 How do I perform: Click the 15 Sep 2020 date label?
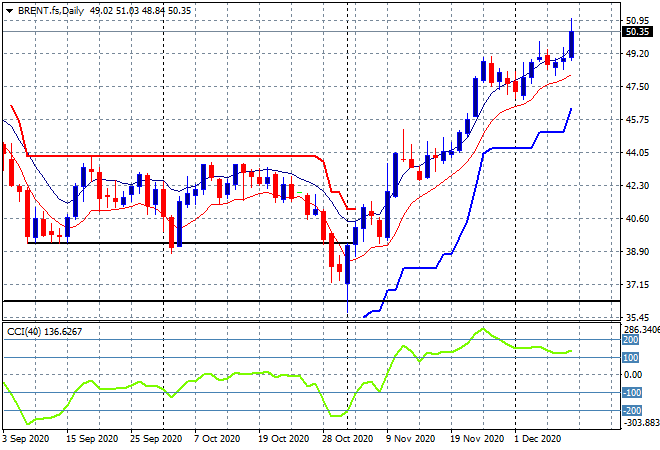click(x=92, y=439)
